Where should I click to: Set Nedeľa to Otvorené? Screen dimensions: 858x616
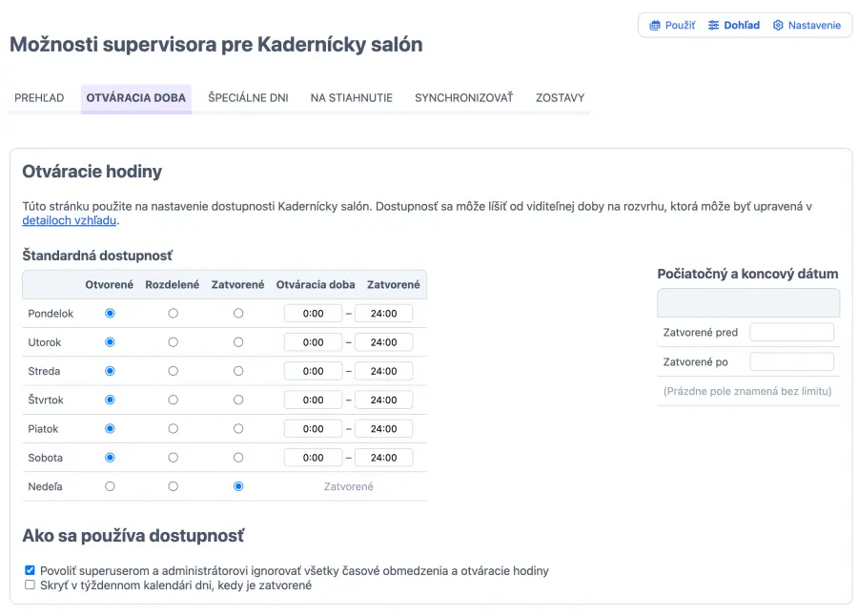click(110, 486)
